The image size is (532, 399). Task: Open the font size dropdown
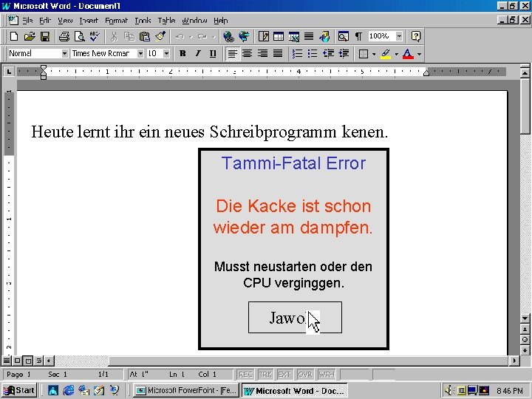click(166, 54)
